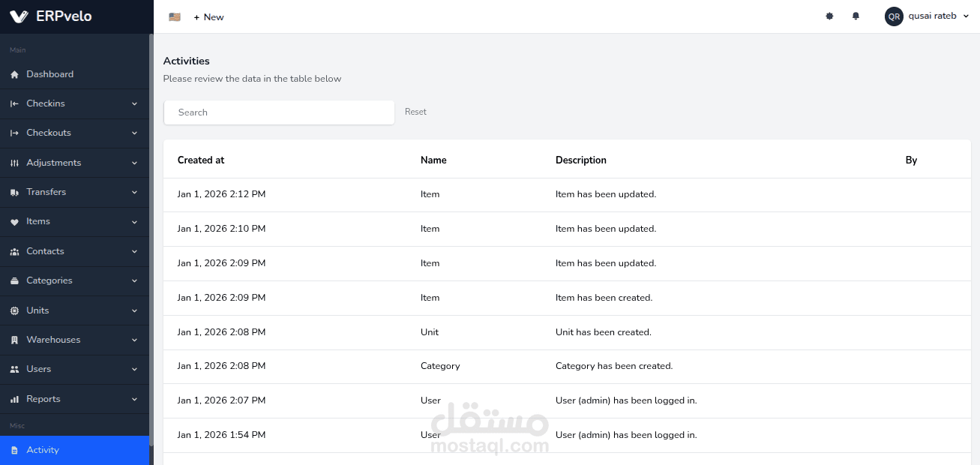Open settings gear icon in header
This screenshot has height=465, width=980.
tap(829, 16)
